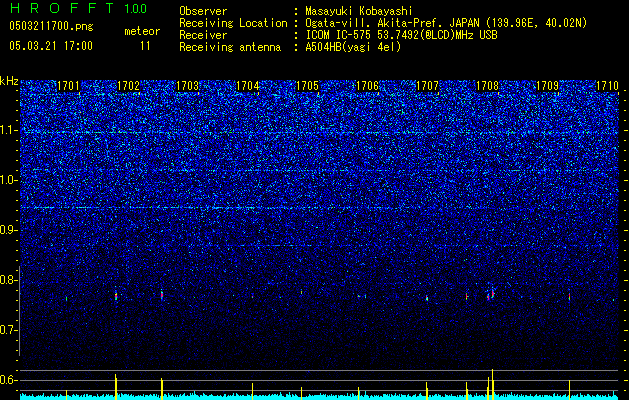Click the 0.8 kHz frequency label
This screenshot has height=400, width=629.
coord(8,280)
